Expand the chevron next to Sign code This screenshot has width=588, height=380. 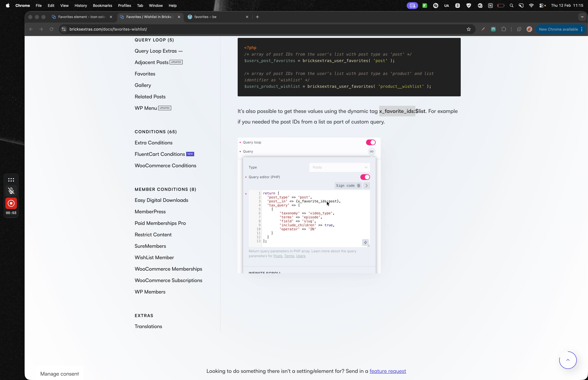366,186
